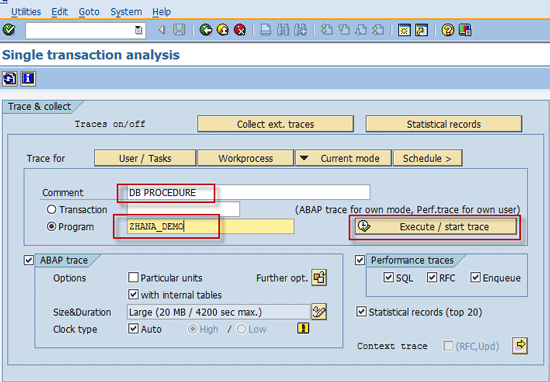Enable the Particular units checkbox
The image size is (550, 382).
click(133, 277)
